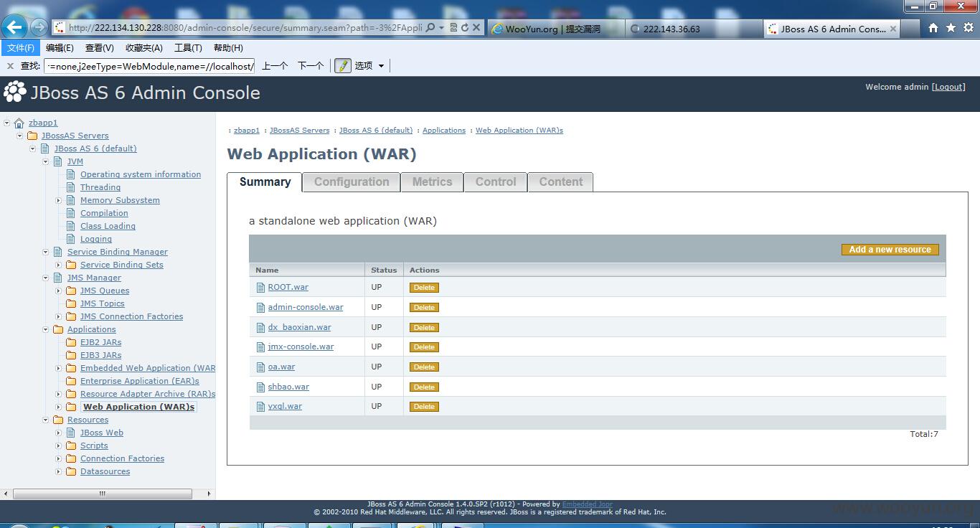Select Web Application (WAR)s tree item
The height and width of the screenshot is (528, 980).
pyautogui.click(x=139, y=407)
